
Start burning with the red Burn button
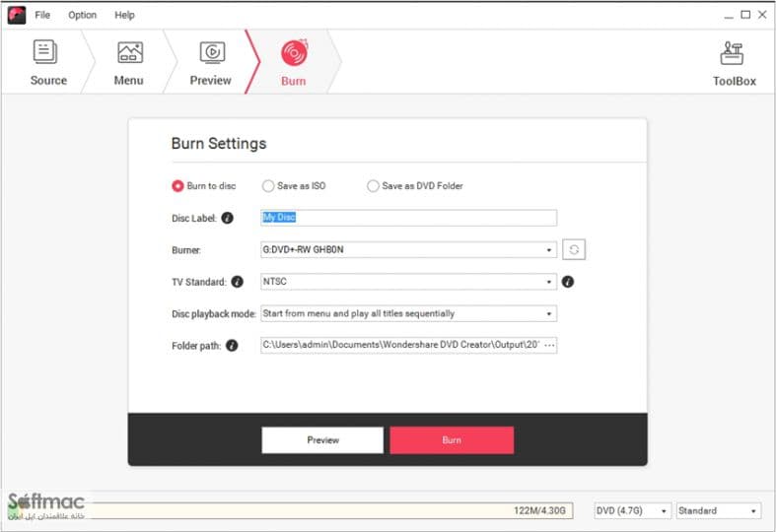452,440
